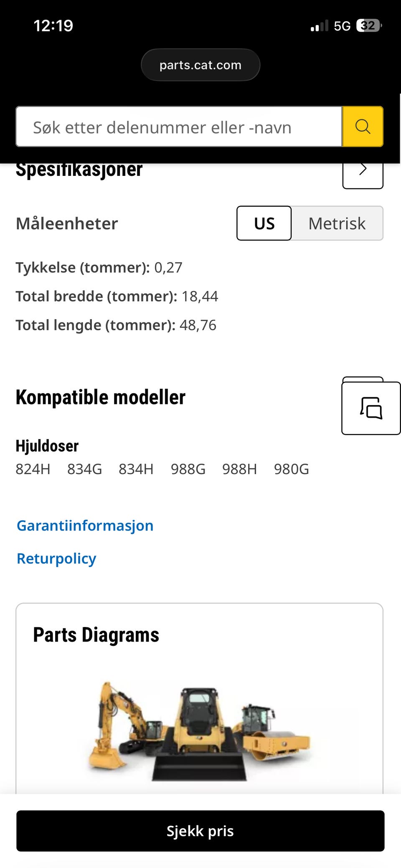This screenshot has width=401, height=868.
Task: Select the US measurement units option
Action: [264, 223]
